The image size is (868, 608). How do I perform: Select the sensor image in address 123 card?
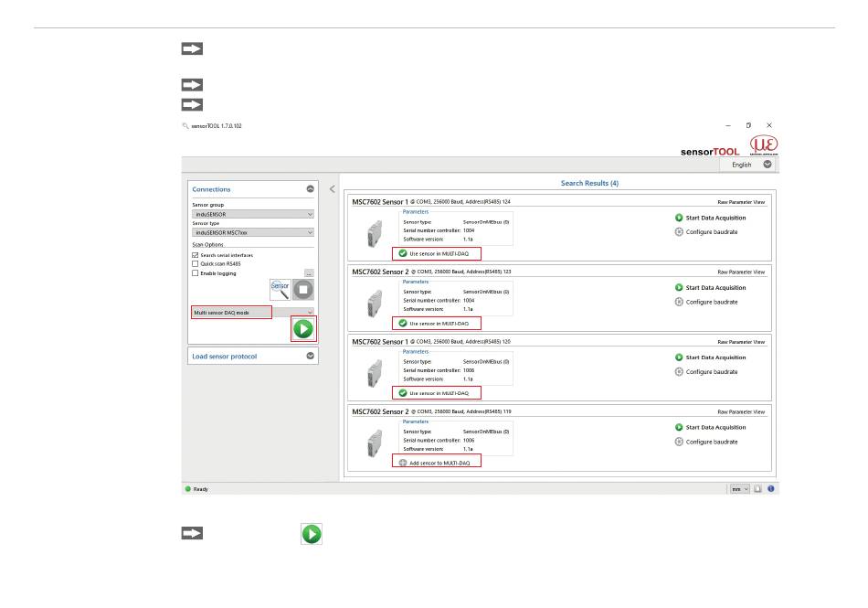pyautogui.click(x=375, y=304)
